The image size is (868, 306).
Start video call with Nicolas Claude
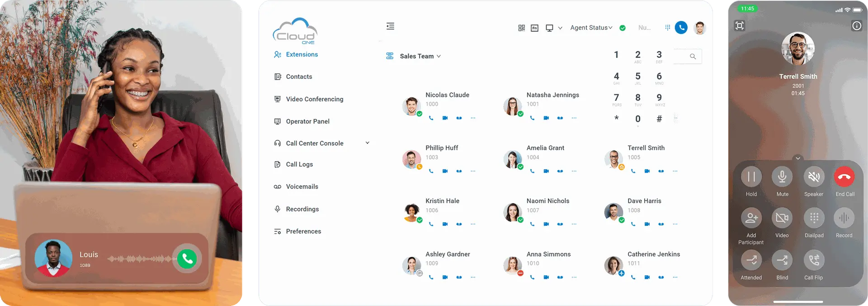click(445, 118)
